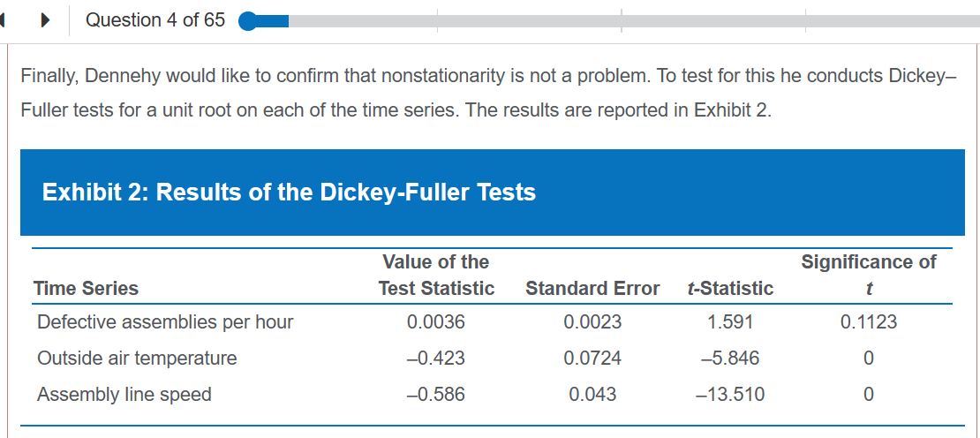The width and height of the screenshot is (980, 438).
Task: Click the standard error value 0.0724
Action: [592, 359]
